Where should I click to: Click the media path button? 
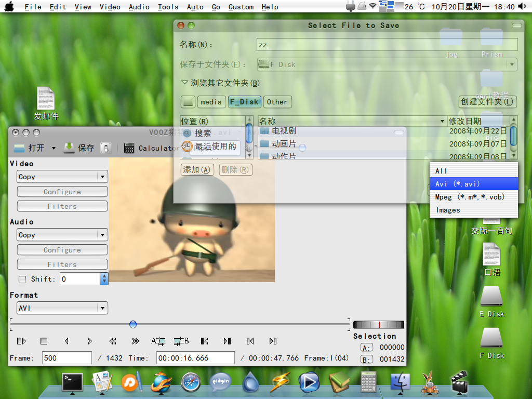[211, 102]
